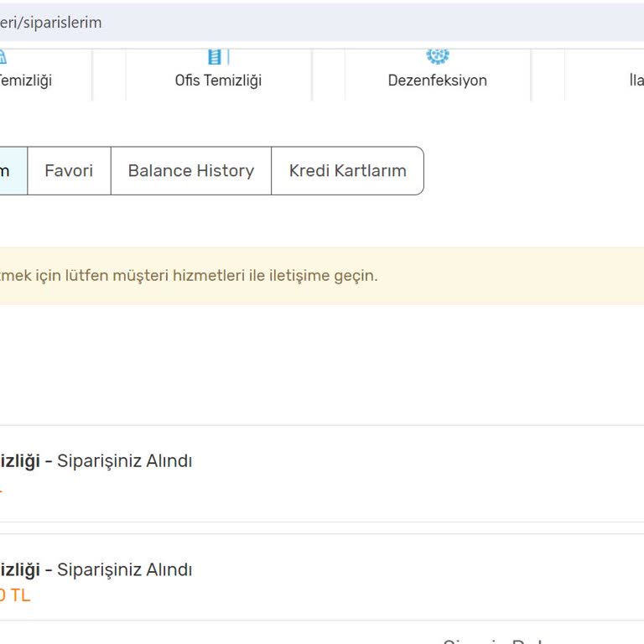Click the orange TL price on second order
644x644 pixels.
click(x=14, y=596)
